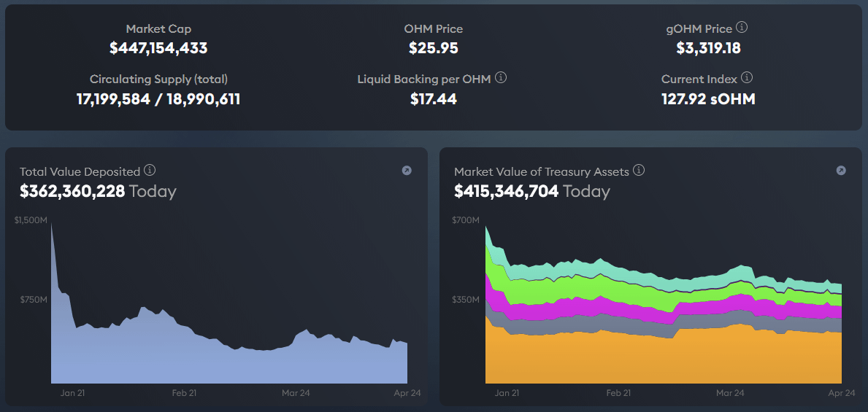Click the orange band in the treasury chart

point(657,357)
